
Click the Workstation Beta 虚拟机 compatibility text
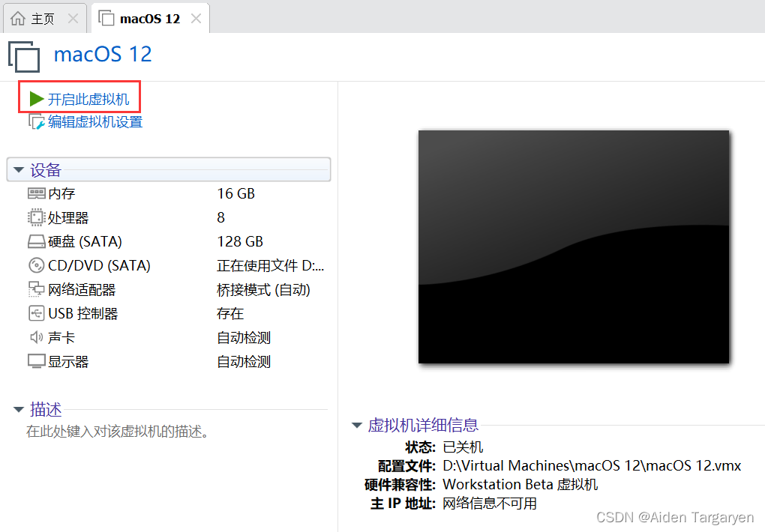(520, 484)
